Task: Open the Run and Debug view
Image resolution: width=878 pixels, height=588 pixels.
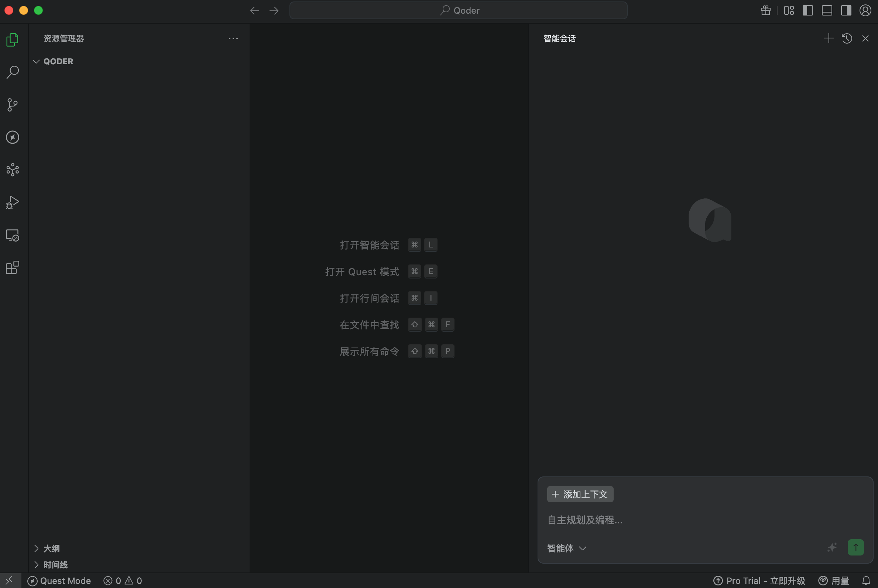Action: tap(13, 202)
